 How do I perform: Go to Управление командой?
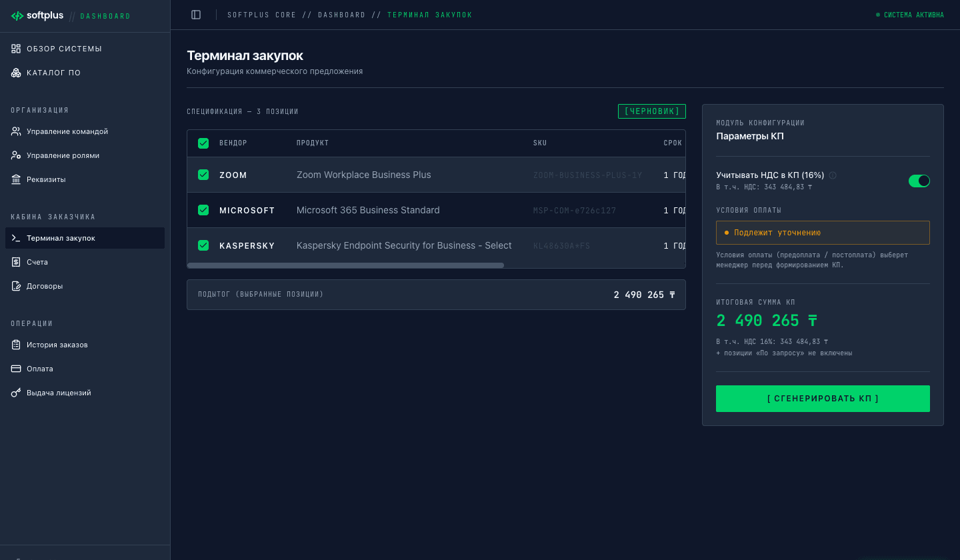(x=85, y=131)
